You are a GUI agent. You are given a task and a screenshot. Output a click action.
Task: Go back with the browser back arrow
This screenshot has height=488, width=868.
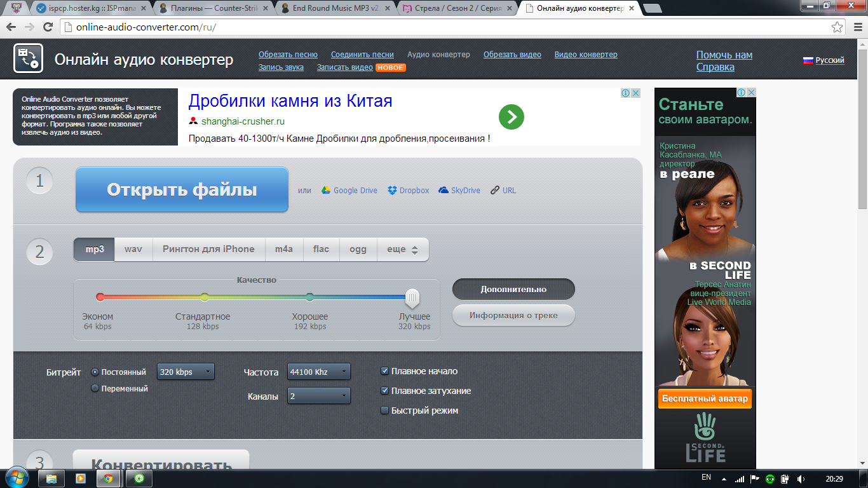[x=11, y=27]
